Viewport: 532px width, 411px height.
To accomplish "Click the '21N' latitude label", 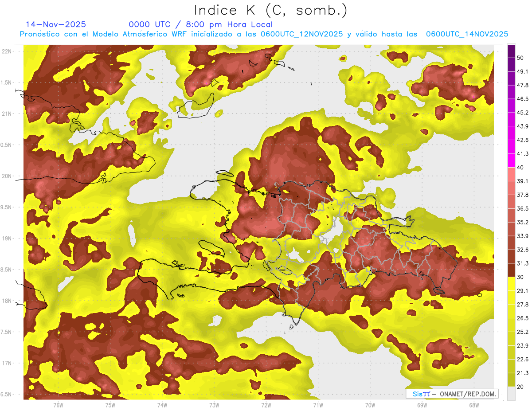I will pos(7,114).
